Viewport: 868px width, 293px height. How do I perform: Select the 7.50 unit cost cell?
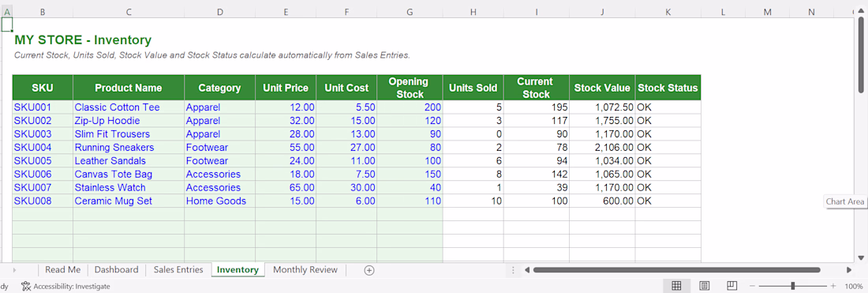[x=346, y=175]
